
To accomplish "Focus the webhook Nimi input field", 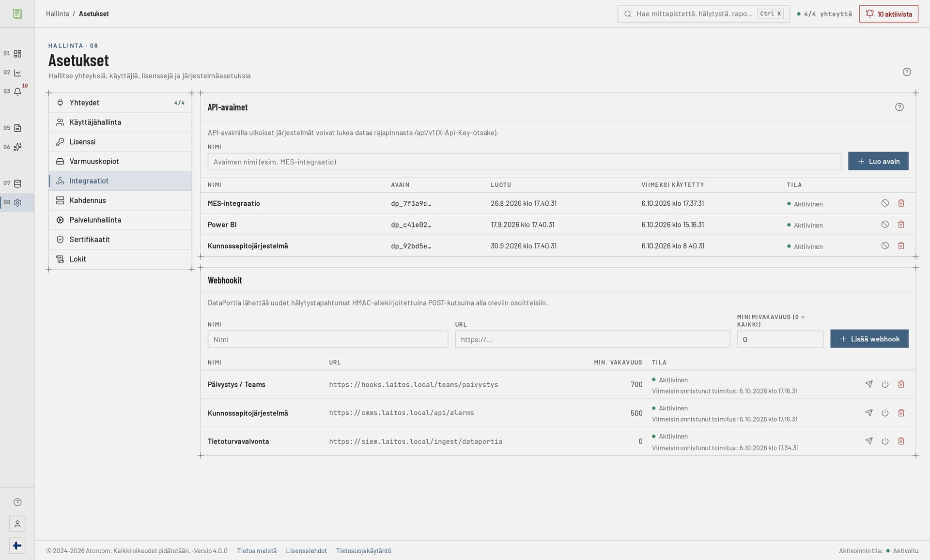I will tap(328, 339).
